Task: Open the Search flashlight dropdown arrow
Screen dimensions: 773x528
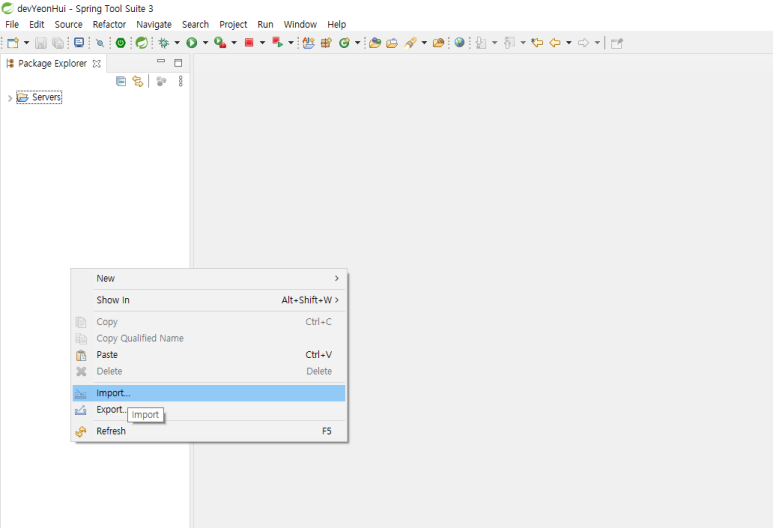Action: click(x=424, y=43)
